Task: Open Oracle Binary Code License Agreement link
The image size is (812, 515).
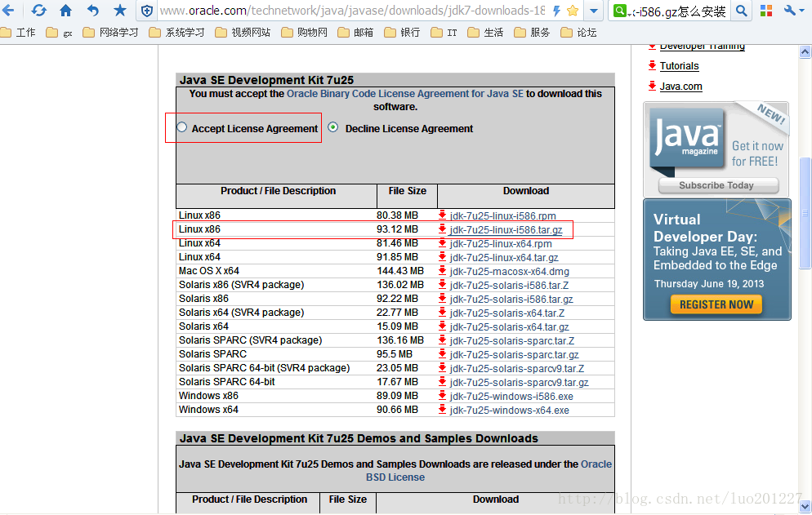Action: pos(405,94)
